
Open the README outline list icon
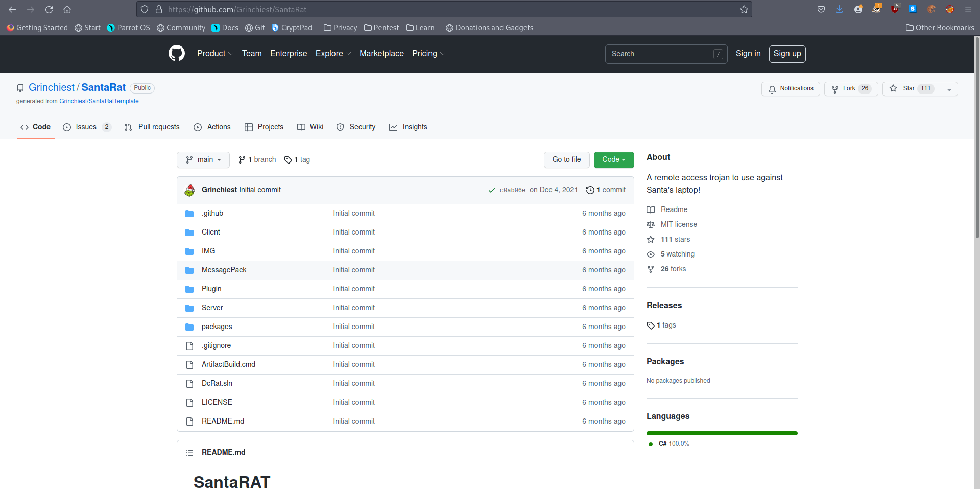coord(189,453)
